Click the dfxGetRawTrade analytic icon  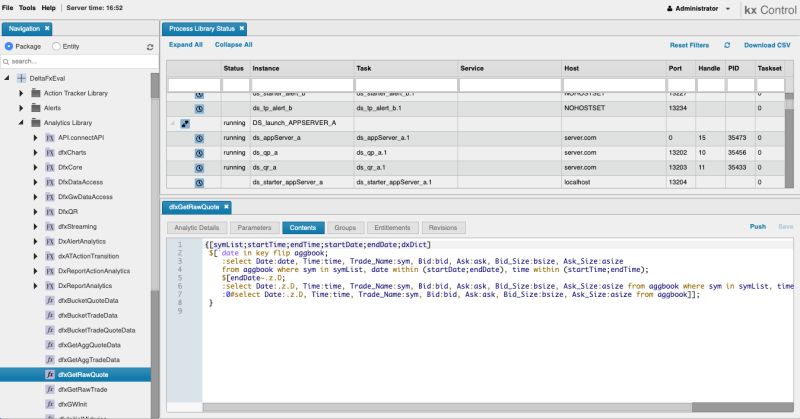click(x=50, y=389)
